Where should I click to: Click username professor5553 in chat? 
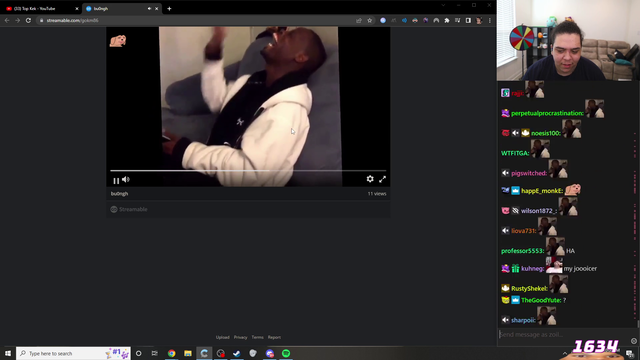point(522,251)
